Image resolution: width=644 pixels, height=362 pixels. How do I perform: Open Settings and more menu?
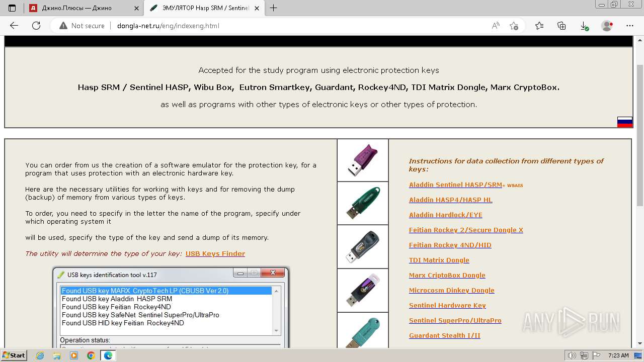tap(630, 26)
